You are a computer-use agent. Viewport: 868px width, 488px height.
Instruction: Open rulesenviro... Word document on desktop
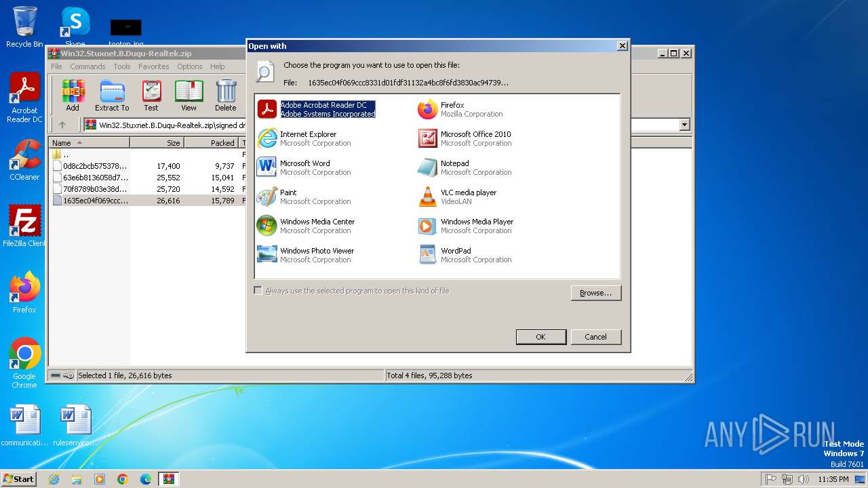click(x=75, y=426)
